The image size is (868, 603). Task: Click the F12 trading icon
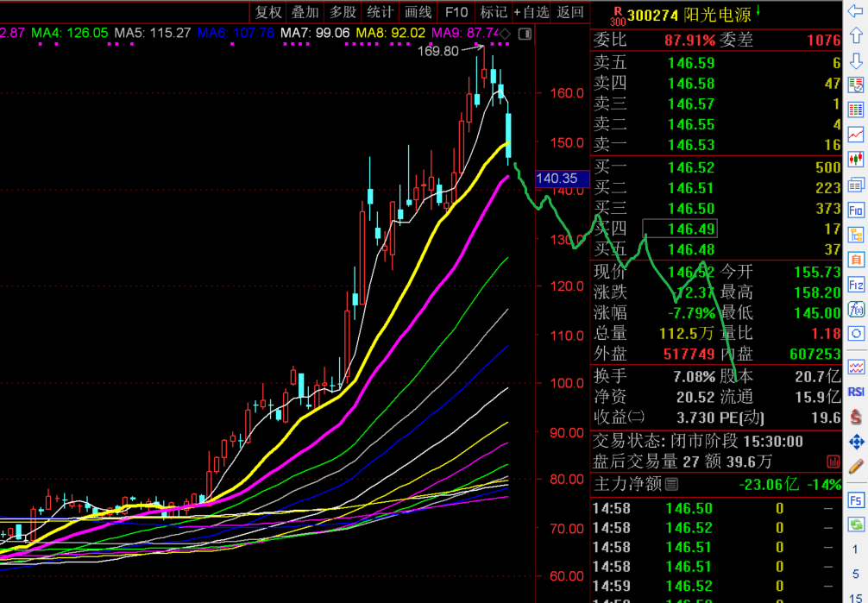tap(856, 285)
